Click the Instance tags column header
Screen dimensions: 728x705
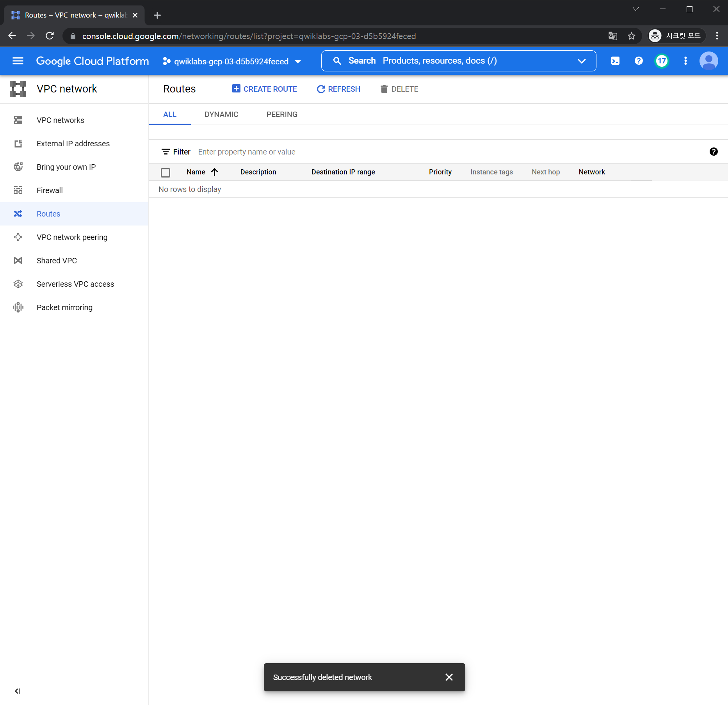pyautogui.click(x=491, y=172)
